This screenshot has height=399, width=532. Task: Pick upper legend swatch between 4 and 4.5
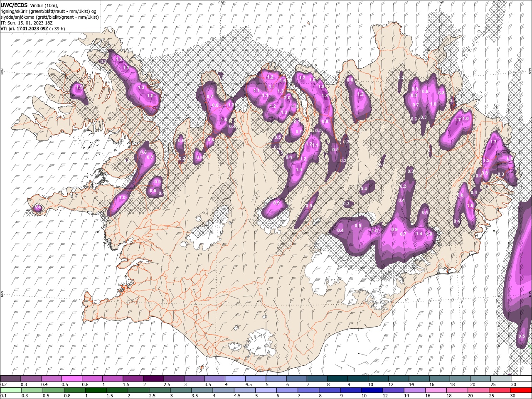click(235, 378)
